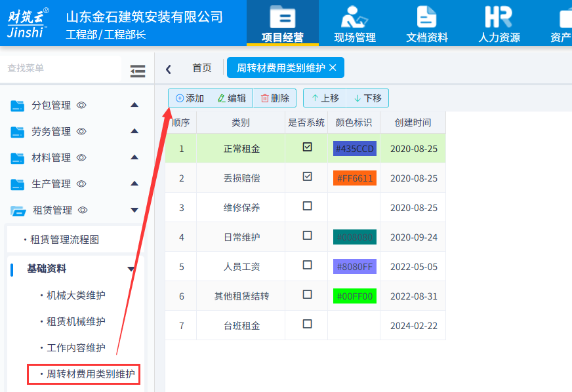Screen dimensions: 572x392
Task: Click the open 租赁管理 folder icon
Action: click(x=18, y=210)
